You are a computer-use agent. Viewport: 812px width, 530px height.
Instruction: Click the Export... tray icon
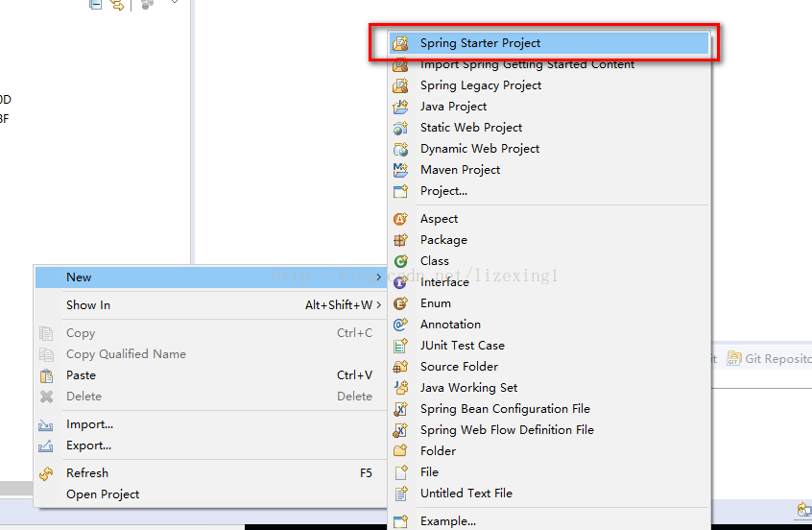click(x=45, y=446)
